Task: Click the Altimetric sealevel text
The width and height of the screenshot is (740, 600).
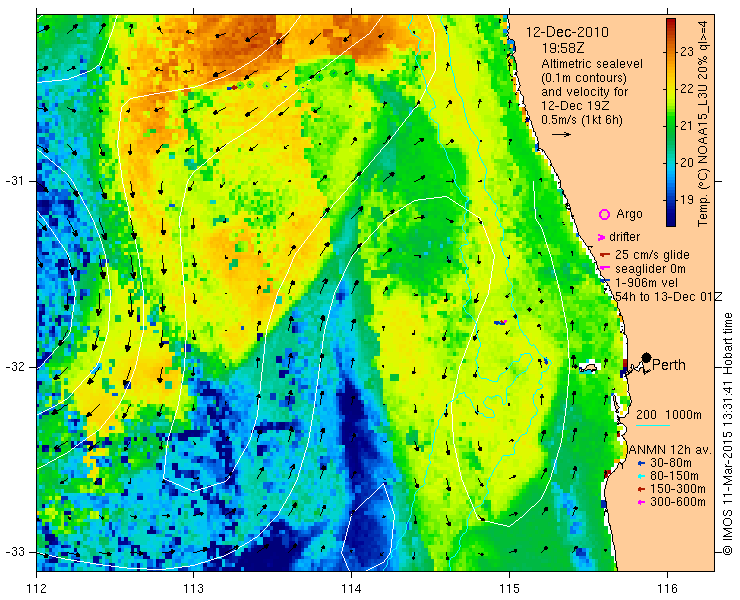Action: [x=592, y=64]
